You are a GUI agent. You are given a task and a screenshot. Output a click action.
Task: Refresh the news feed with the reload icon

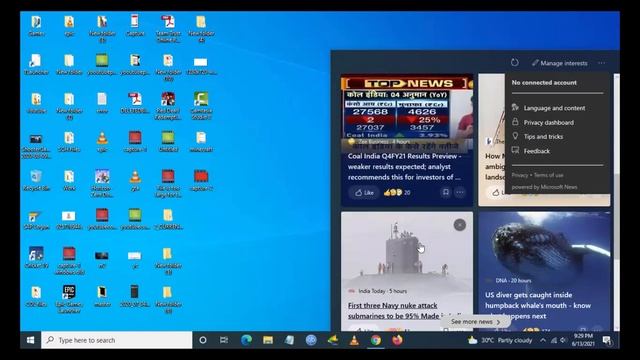pyautogui.click(x=514, y=63)
